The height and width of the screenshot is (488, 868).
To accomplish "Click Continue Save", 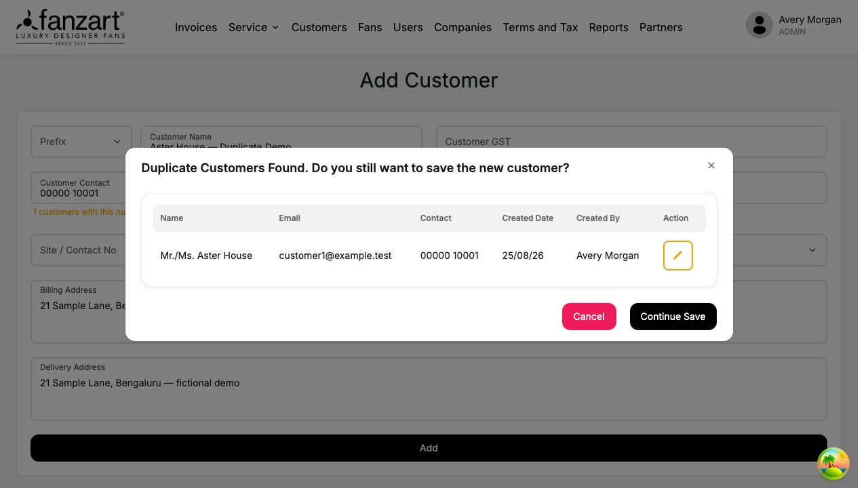I will (x=673, y=317).
